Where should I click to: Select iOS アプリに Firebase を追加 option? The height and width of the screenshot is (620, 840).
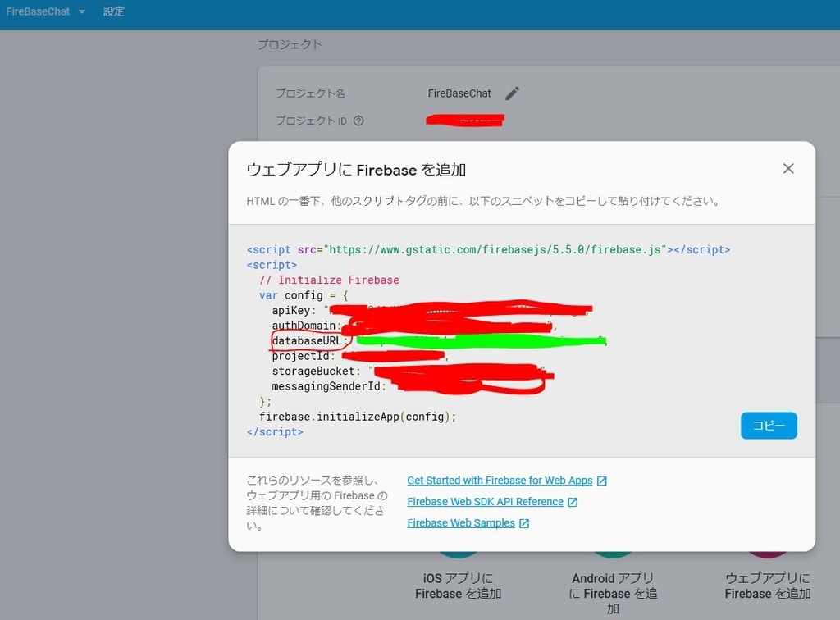coord(458,586)
